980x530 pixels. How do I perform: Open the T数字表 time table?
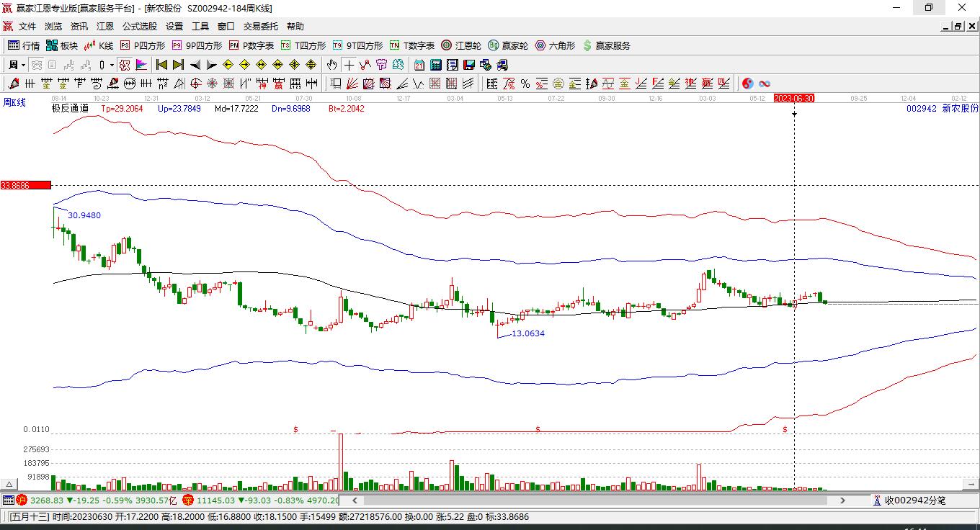412,45
